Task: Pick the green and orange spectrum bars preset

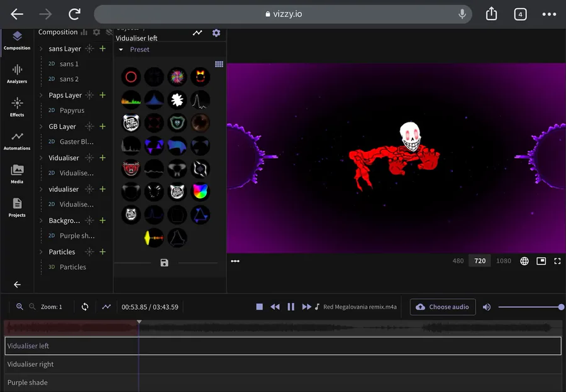Action: point(131,100)
